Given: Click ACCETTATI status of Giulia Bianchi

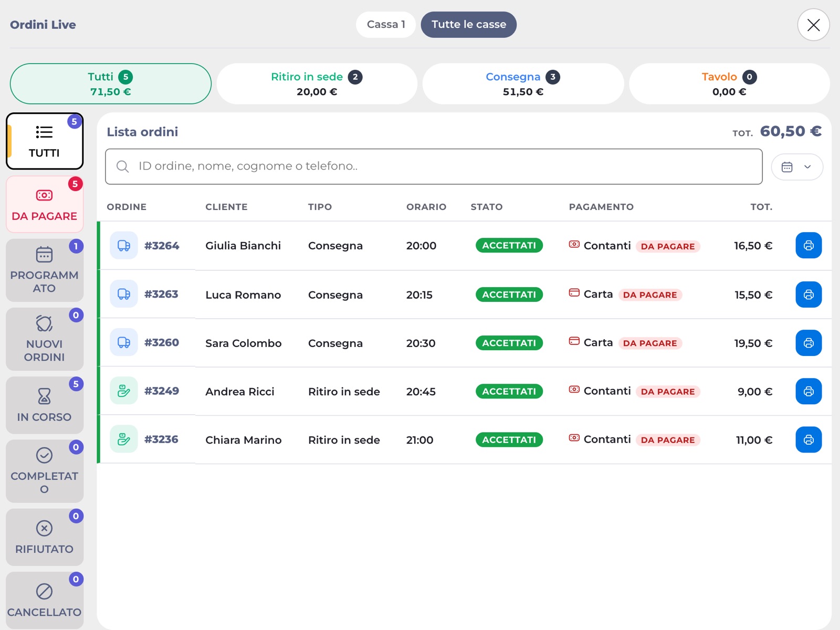Looking at the screenshot, I should [x=509, y=245].
